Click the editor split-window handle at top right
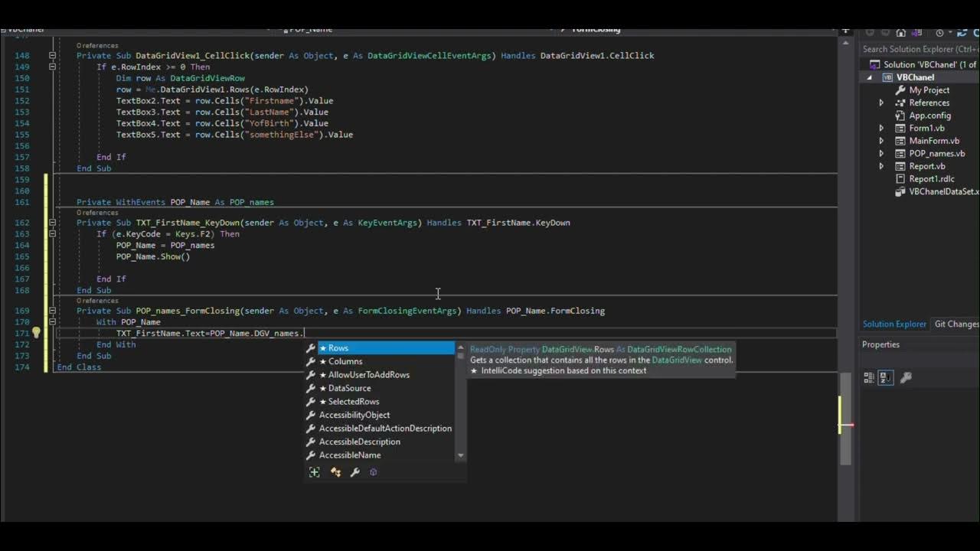980x551 pixels. click(845, 31)
